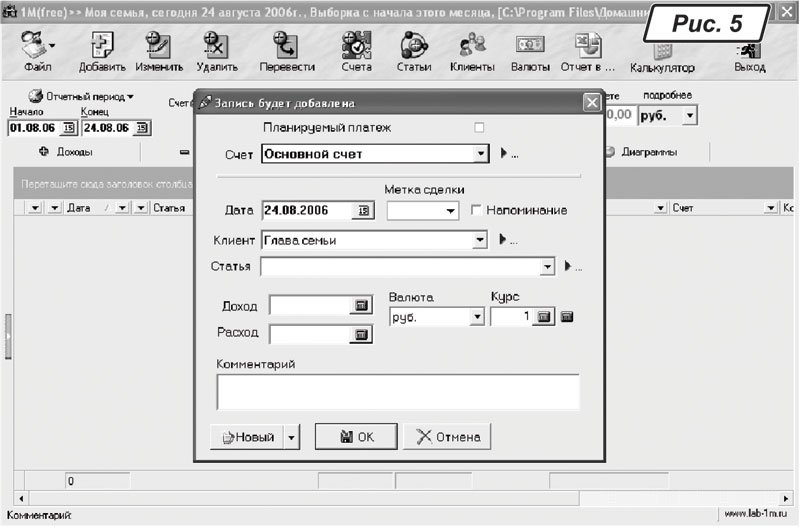Click the Перевести toolbar icon
This screenshot has height=527, width=800.
pos(287,46)
